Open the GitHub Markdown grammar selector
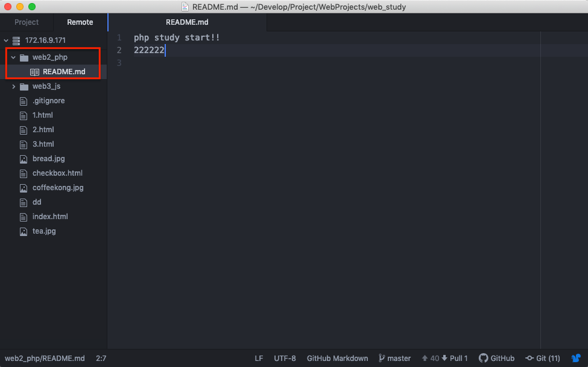 pyautogui.click(x=337, y=359)
